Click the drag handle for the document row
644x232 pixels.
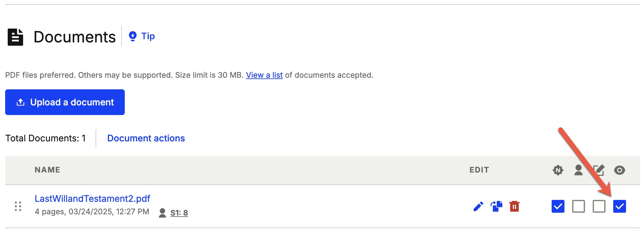click(18, 206)
